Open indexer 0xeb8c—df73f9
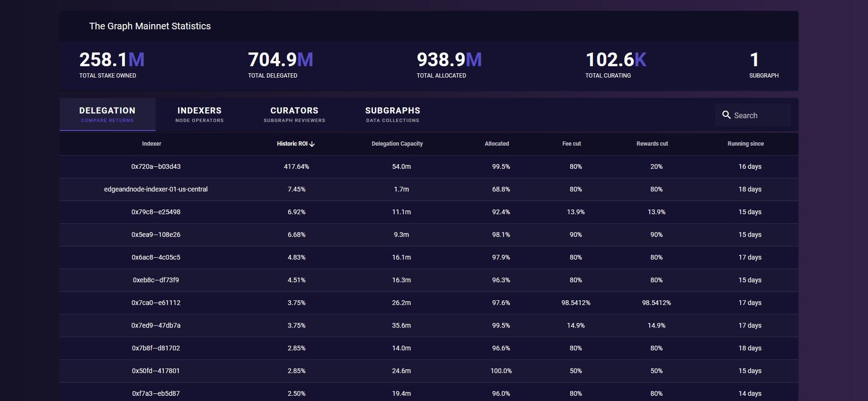868x401 pixels. coord(156,280)
